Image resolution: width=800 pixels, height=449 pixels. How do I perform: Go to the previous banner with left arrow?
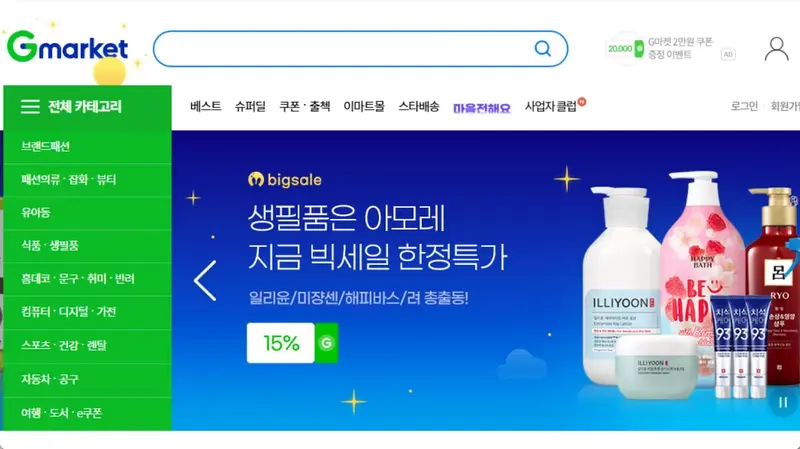click(205, 280)
